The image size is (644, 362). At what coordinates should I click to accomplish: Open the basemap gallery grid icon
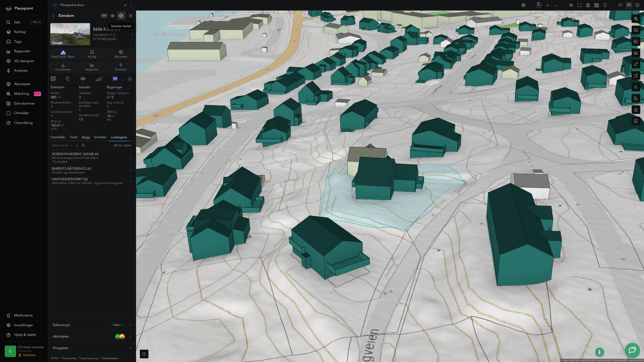tap(596, 5)
